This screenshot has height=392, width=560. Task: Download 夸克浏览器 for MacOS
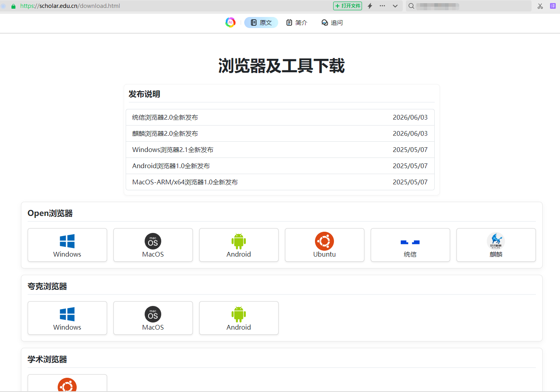click(153, 318)
